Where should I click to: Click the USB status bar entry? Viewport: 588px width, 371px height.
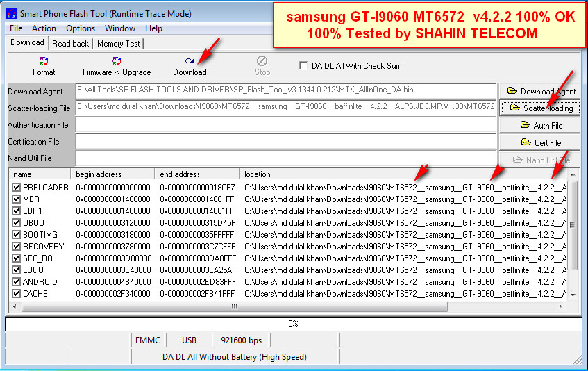[189, 340]
